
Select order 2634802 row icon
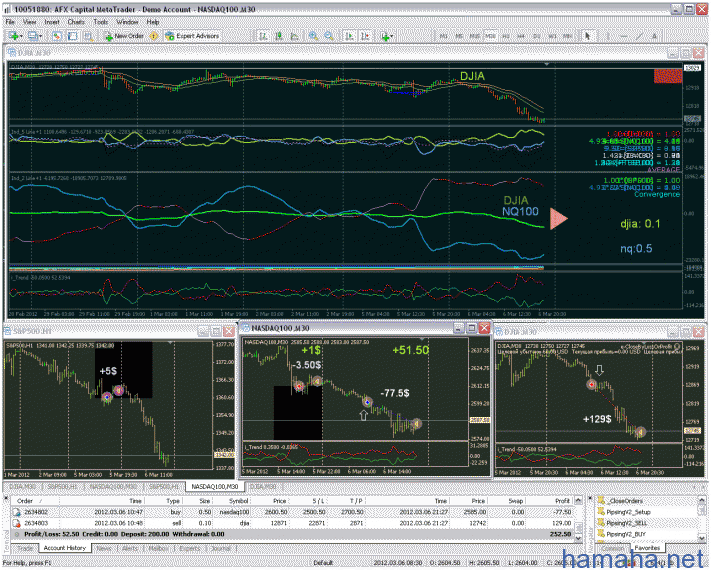tap(16, 512)
